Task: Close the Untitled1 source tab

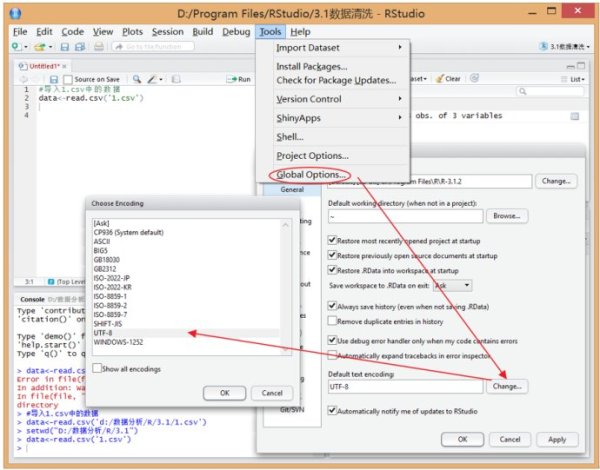Action: click(x=64, y=66)
